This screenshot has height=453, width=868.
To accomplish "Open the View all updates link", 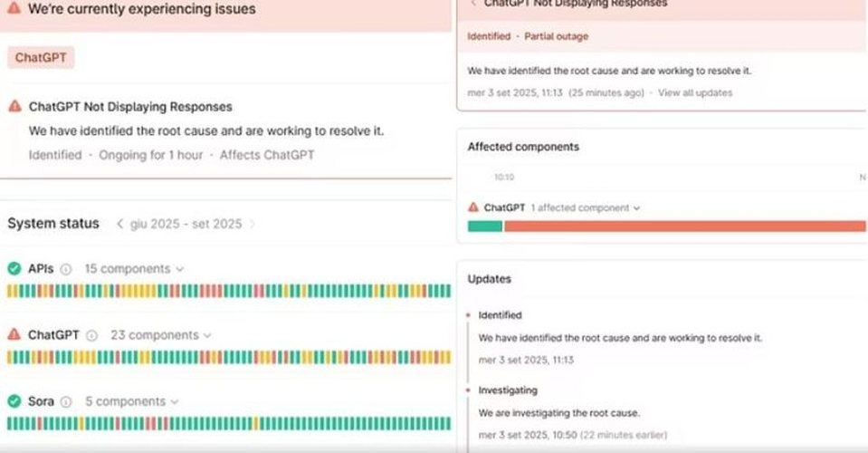I will click(x=695, y=92).
